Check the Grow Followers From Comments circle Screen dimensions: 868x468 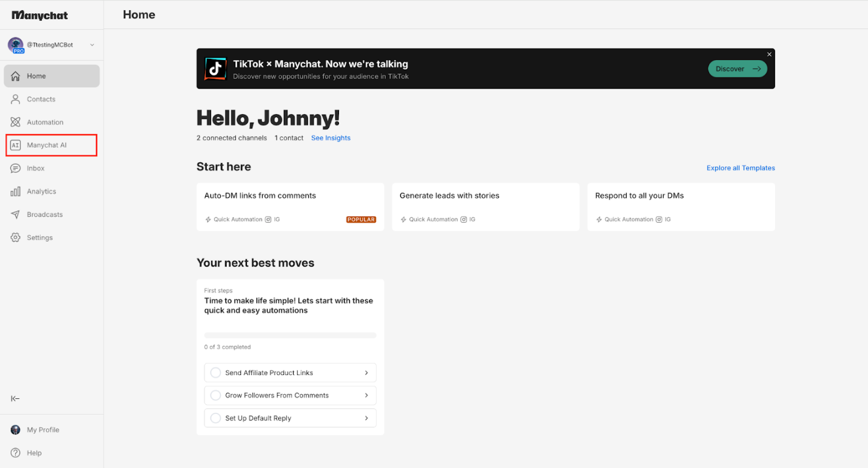(x=215, y=395)
